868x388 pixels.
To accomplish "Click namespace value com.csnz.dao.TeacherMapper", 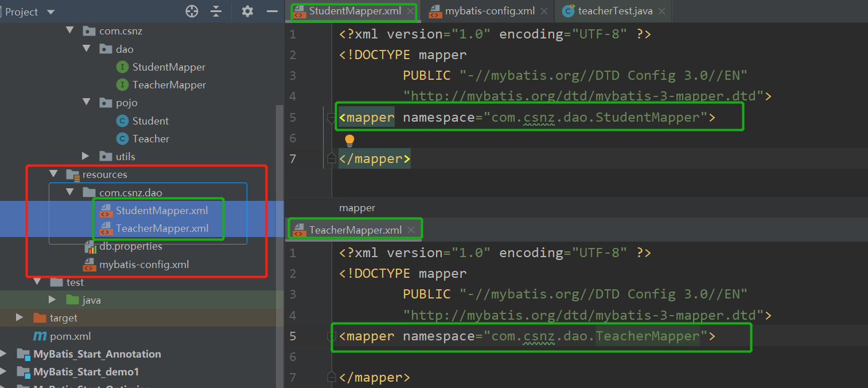I will 595,336.
